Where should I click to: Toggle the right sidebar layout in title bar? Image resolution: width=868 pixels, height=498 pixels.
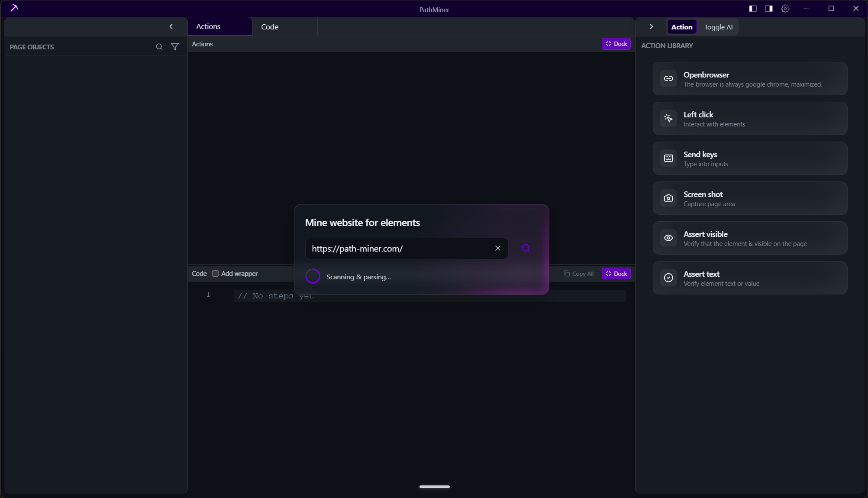(768, 9)
